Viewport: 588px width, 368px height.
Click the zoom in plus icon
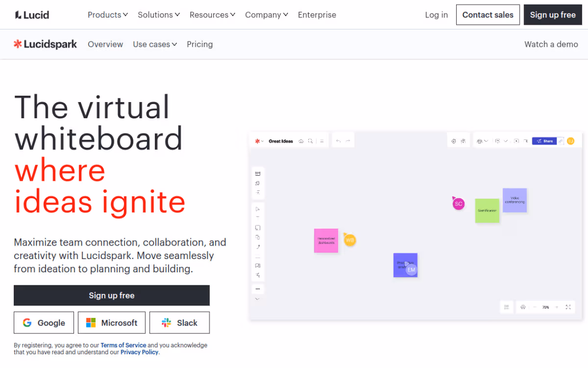pos(557,307)
